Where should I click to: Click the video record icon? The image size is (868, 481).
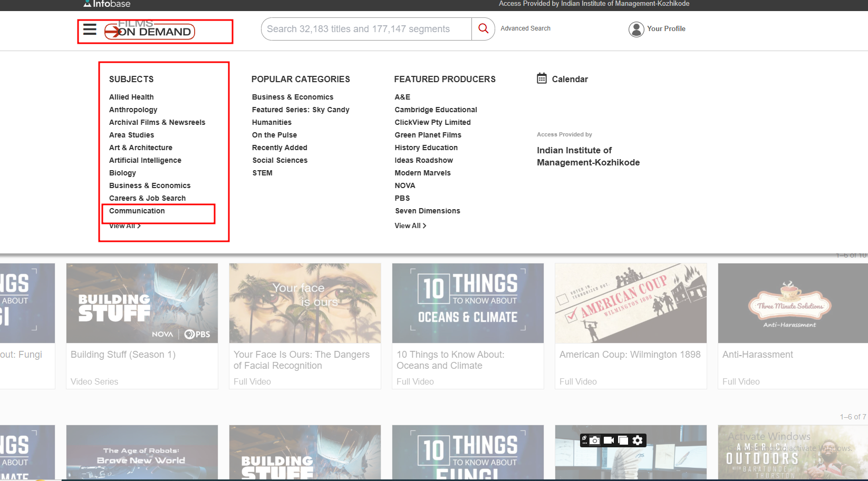tap(609, 440)
